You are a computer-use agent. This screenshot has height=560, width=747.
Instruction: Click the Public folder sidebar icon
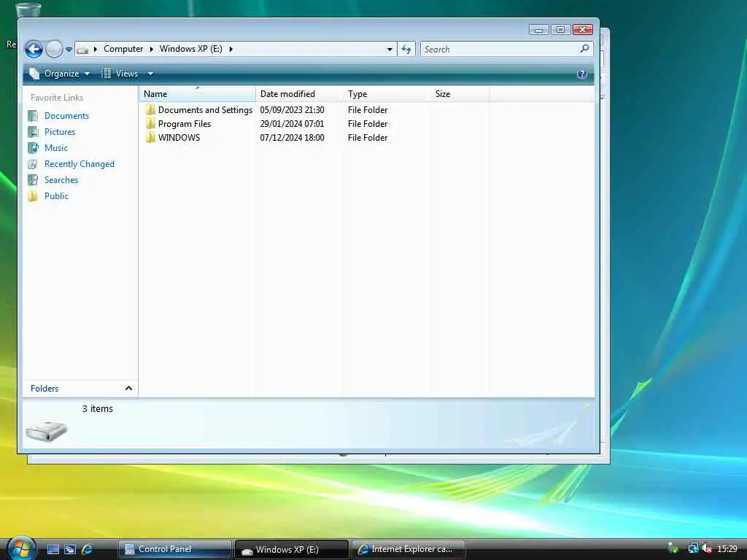click(x=33, y=195)
